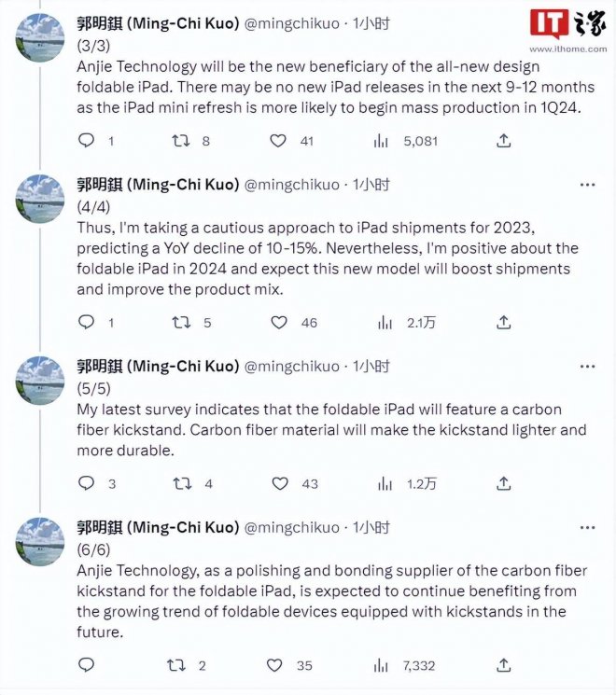
Task: Share the (6/6) polishing supplier tweet
Action: pyautogui.click(x=503, y=665)
